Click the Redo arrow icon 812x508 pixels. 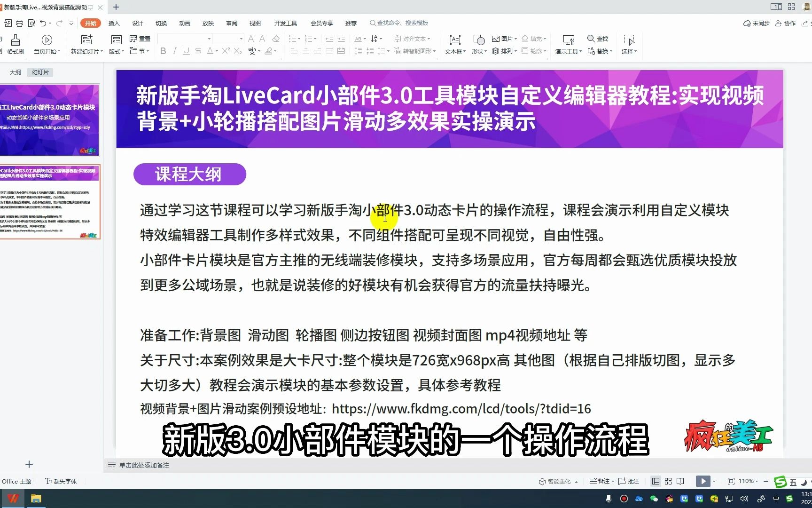point(59,23)
